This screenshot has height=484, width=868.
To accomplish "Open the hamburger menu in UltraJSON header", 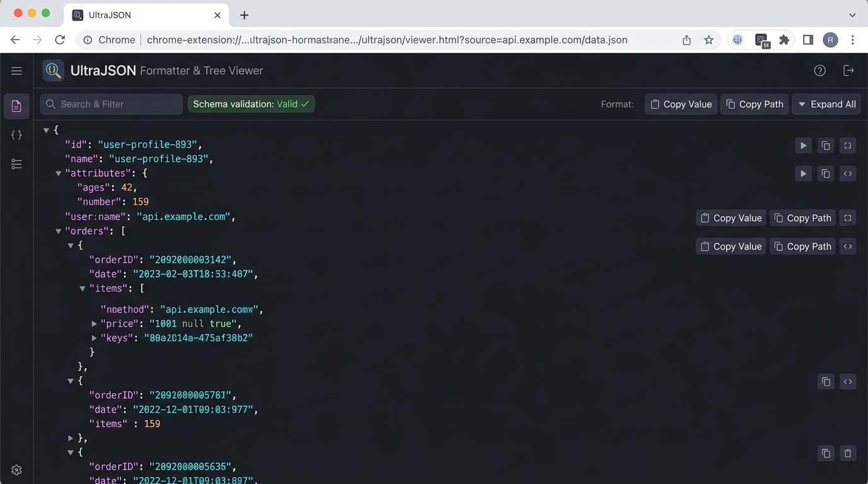I will (16, 71).
